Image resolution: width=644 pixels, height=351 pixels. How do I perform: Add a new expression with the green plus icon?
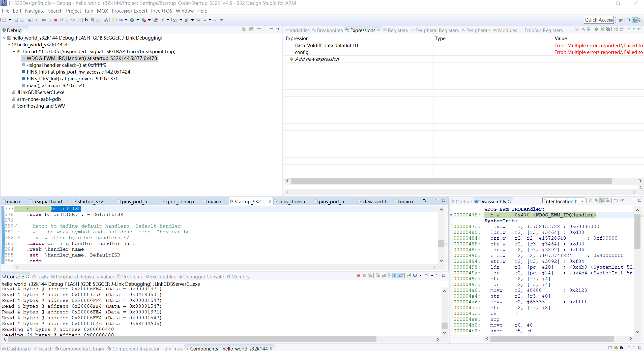tap(596, 29)
